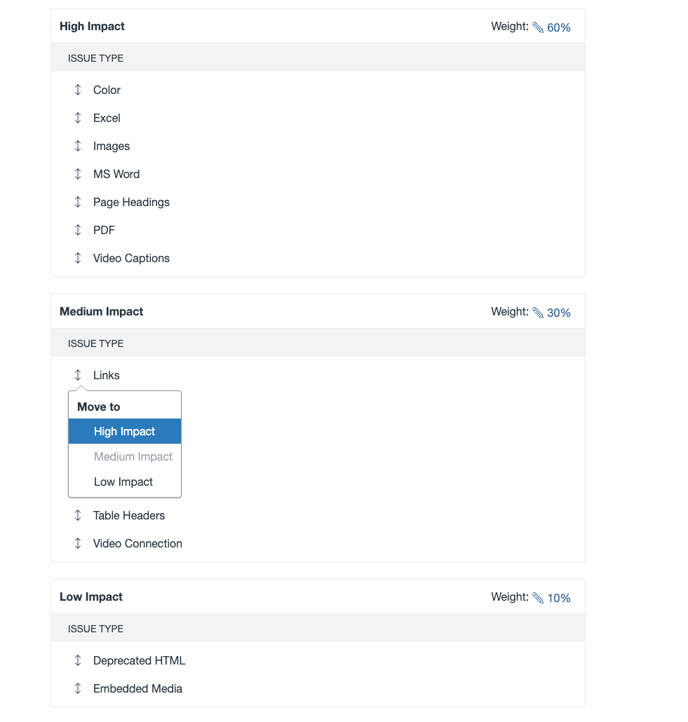The image size is (688, 722).
Task: Click the move arrow icon beside Table Headers
Action: click(x=78, y=516)
